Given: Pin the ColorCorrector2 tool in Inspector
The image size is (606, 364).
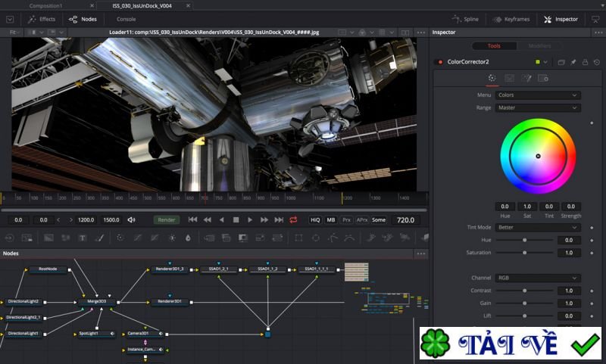Looking at the screenshot, I should pyautogui.click(x=573, y=62).
